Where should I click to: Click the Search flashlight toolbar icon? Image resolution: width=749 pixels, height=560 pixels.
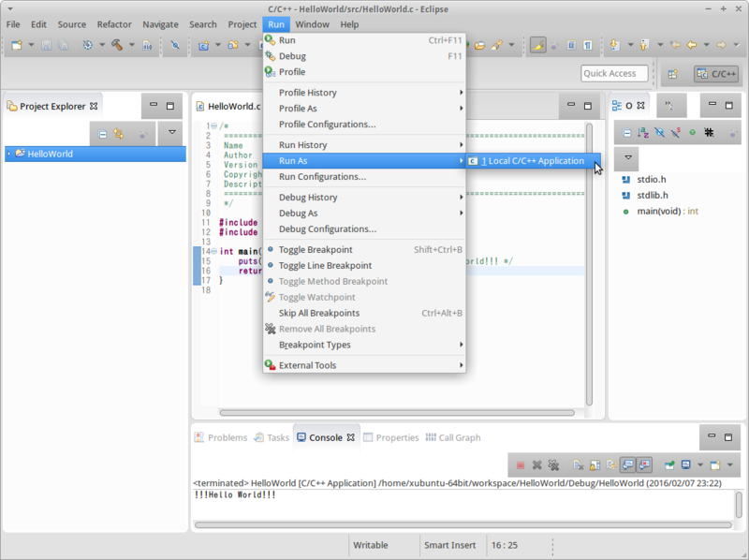(x=497, y=45)
